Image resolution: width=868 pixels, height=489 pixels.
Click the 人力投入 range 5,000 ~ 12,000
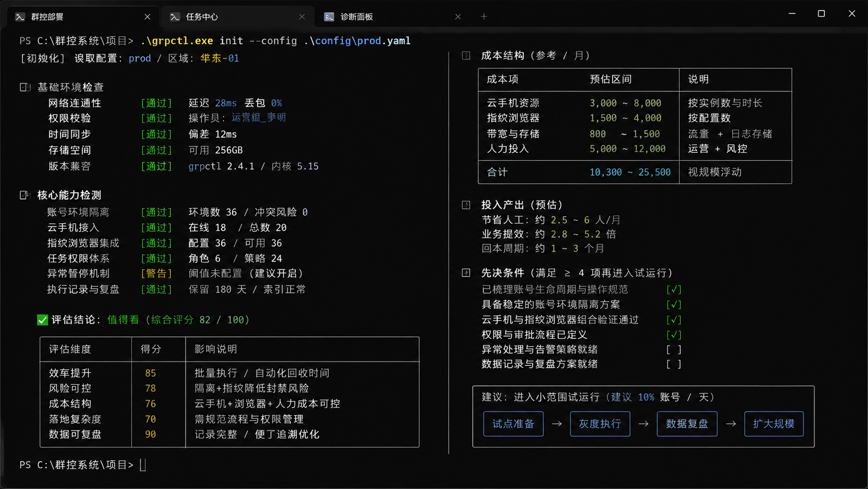pos(627,149)
